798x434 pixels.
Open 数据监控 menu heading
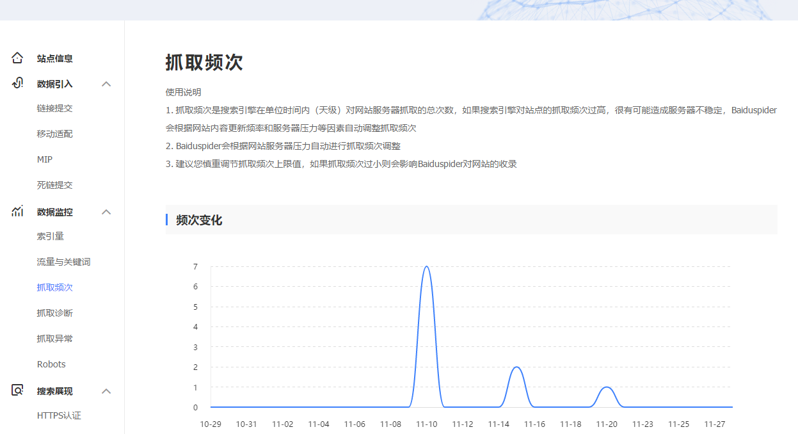(54, 212)
